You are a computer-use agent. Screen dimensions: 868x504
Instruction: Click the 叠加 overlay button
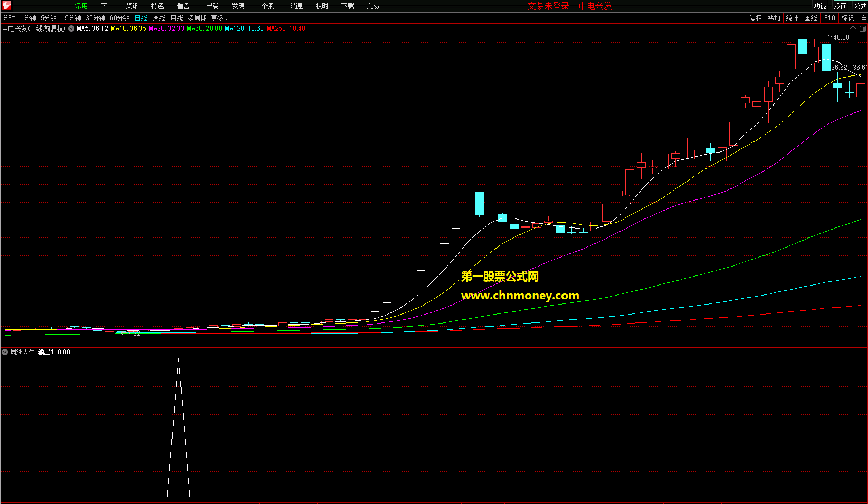774,18
